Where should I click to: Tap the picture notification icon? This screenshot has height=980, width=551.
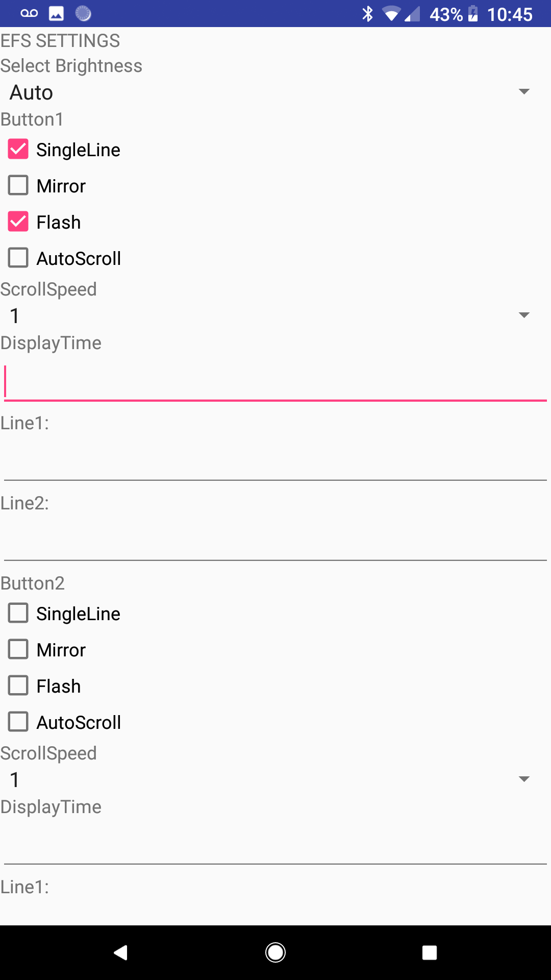pyautogui.click(x=56, y=14)
